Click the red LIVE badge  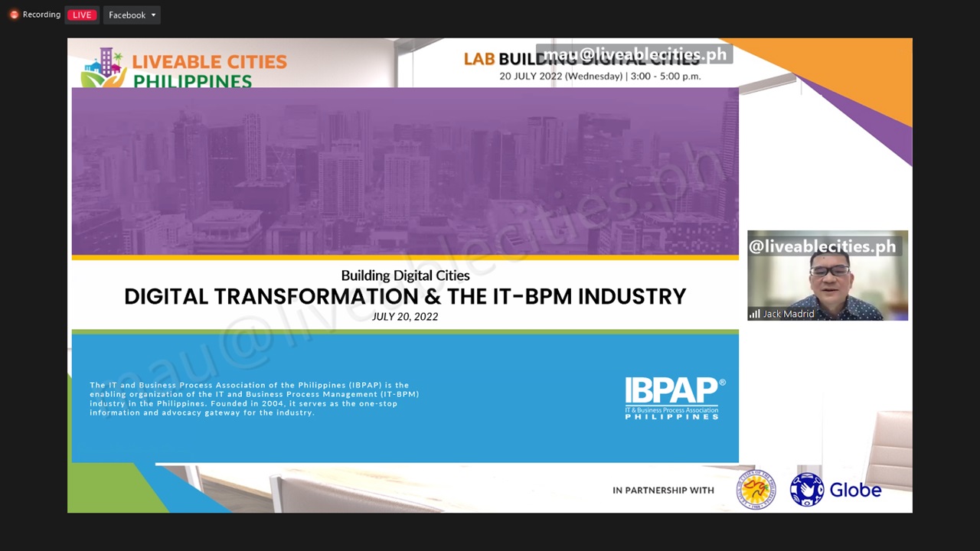(x=82, y=15)
